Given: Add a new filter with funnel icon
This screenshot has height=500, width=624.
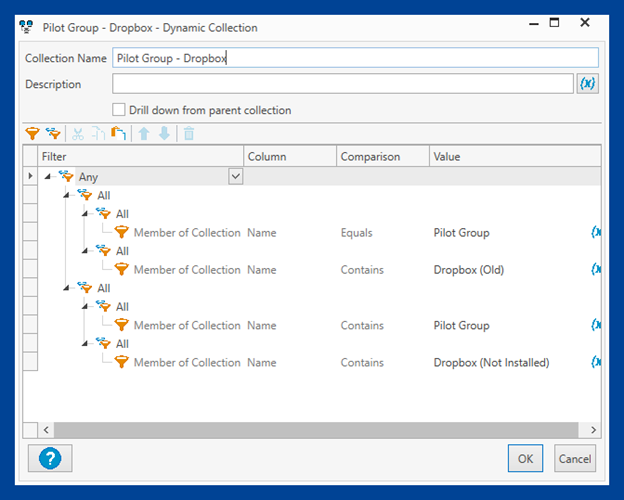Looking at the screenshot, I should [x=32, y=134].
